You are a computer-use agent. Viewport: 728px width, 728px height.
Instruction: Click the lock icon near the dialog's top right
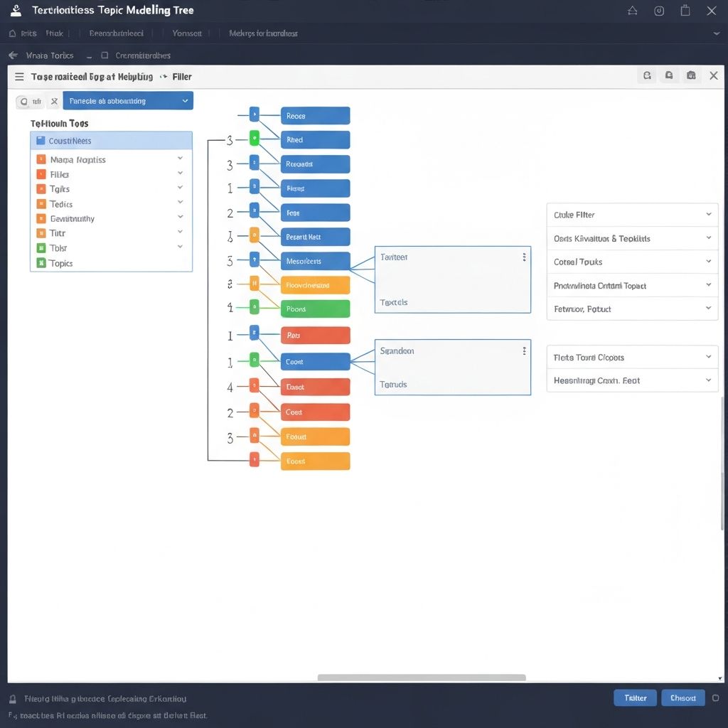[669, 75]
